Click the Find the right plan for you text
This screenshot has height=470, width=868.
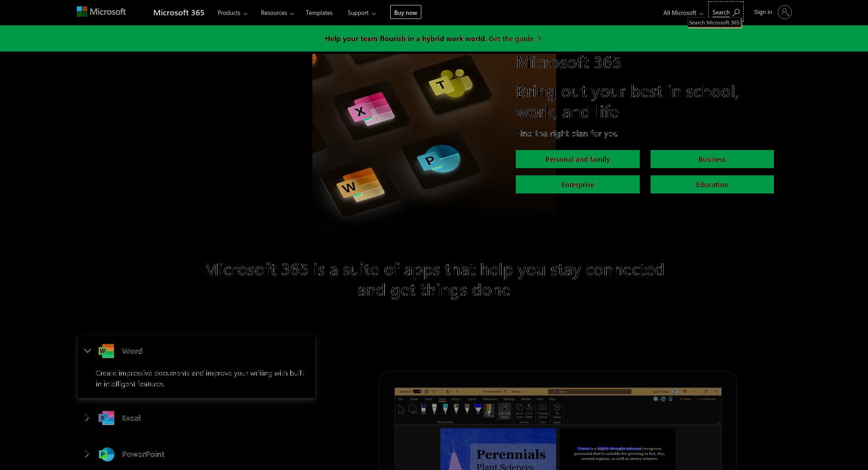567,134
